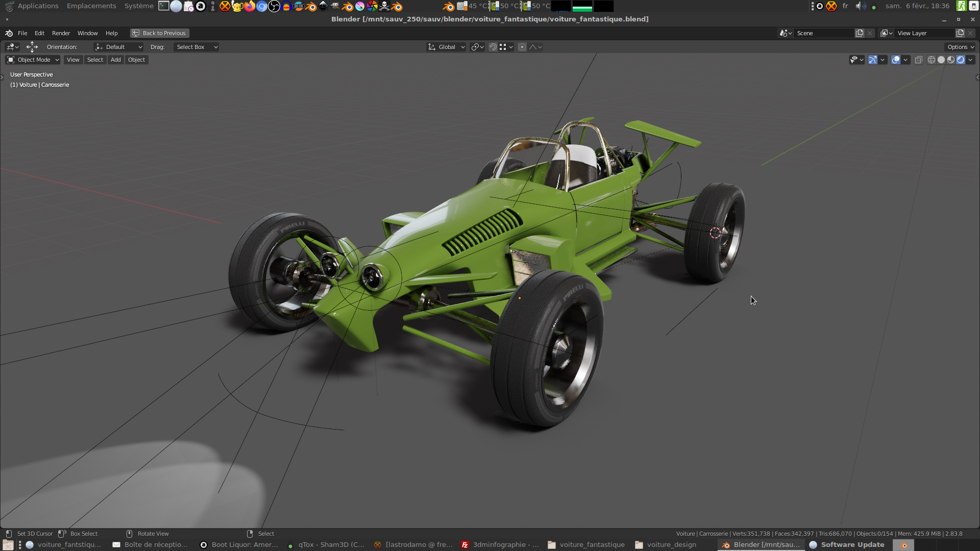The width and height of the screenshot is (980, 551).
Task: Select the Move tool icon in header
Action: tap(32, 47)
